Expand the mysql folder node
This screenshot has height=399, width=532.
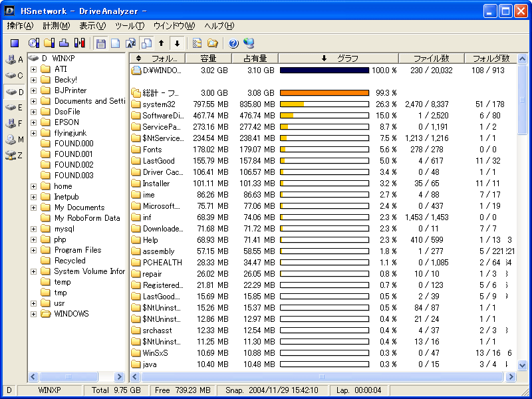(x=34, y=229)
